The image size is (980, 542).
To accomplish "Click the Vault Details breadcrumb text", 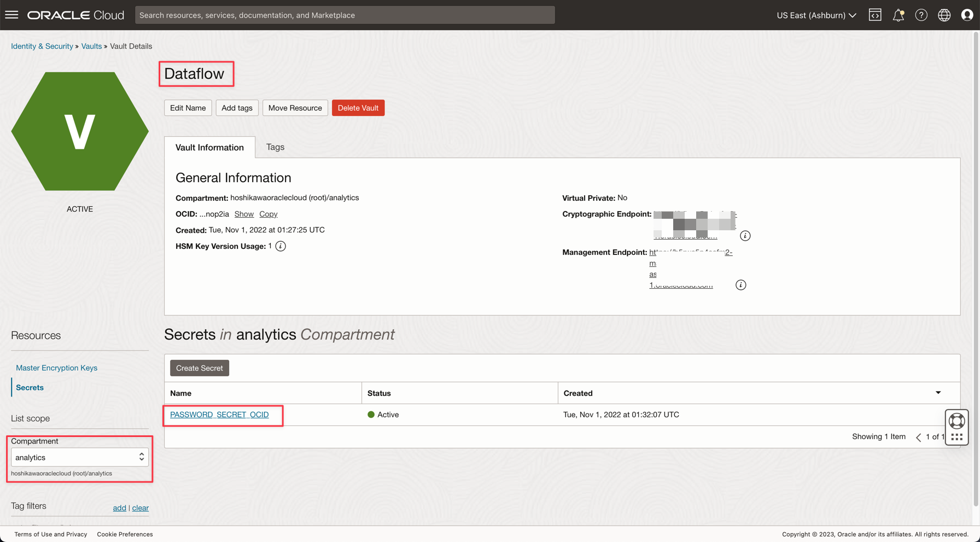I will (131, 46).
